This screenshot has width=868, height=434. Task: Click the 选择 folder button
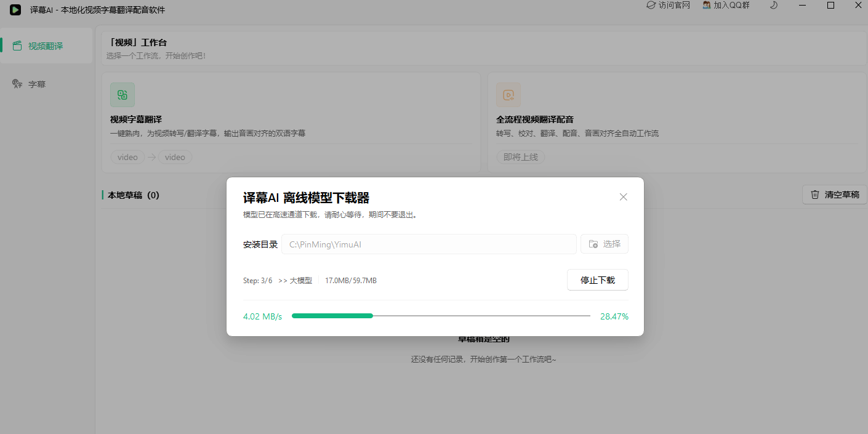pos(604,244)
